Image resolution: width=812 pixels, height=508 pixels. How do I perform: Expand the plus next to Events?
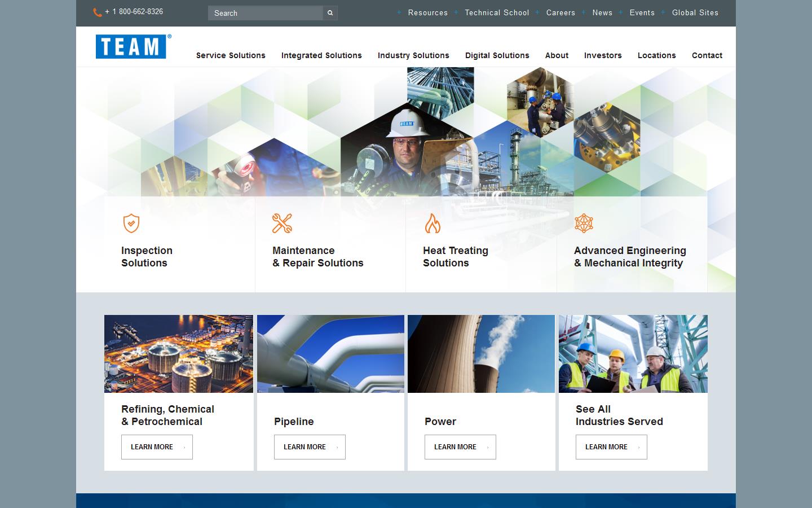(621, 12)
